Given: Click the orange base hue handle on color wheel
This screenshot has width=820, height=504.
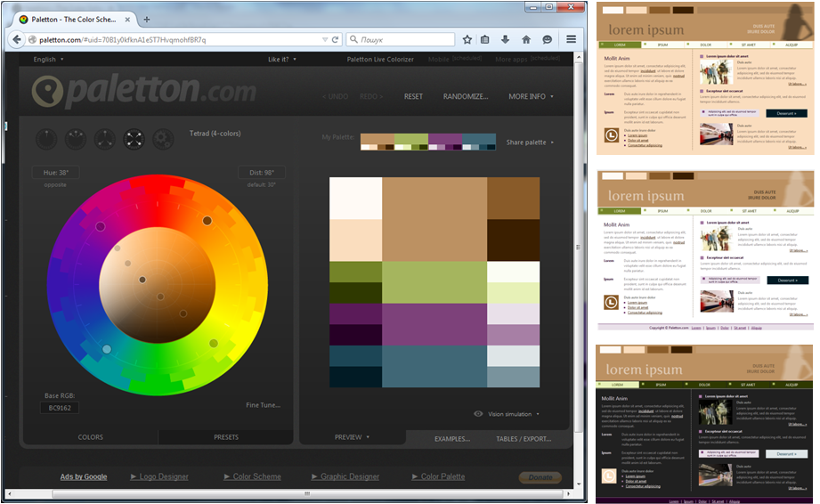Looking at the screenshot, I should (x=207, y=221).
